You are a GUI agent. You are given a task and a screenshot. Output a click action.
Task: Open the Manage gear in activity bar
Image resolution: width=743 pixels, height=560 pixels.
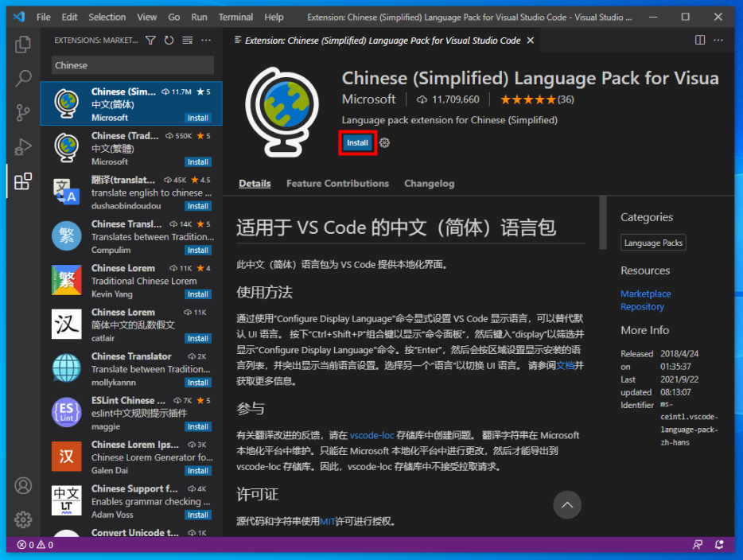coord(23,519)
